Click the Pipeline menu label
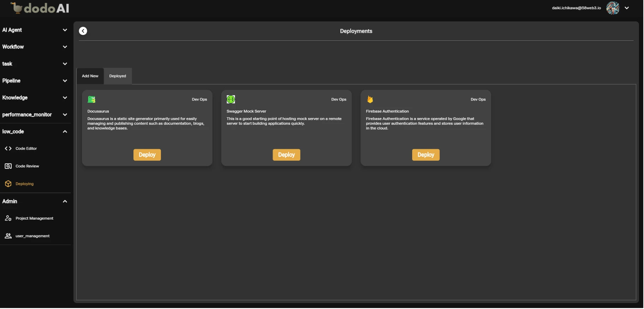Screen dimensions: 644x309 point(11,81)
